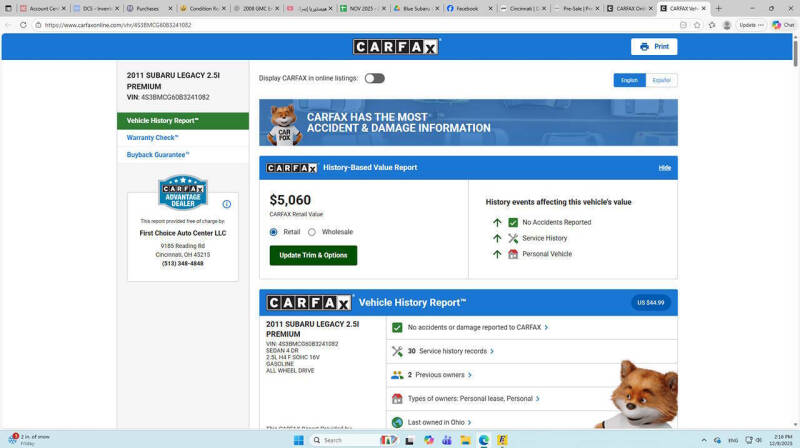
Task: Click the Previous owners people icon
Action: tap(397, 375)
